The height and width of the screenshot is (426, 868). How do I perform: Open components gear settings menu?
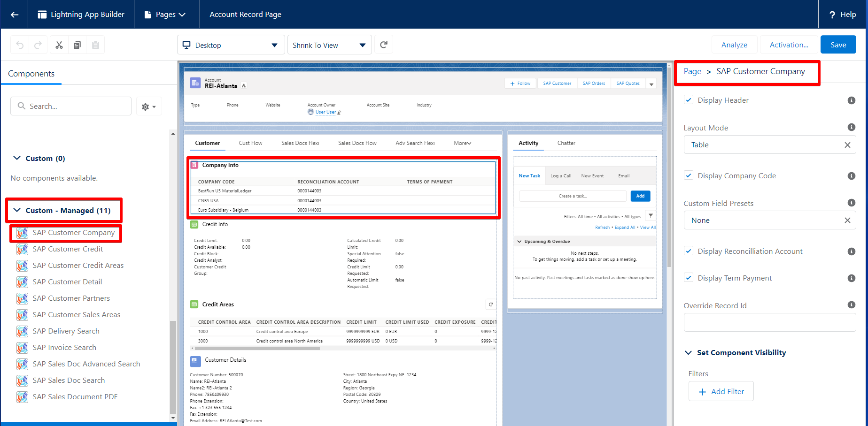149,106
